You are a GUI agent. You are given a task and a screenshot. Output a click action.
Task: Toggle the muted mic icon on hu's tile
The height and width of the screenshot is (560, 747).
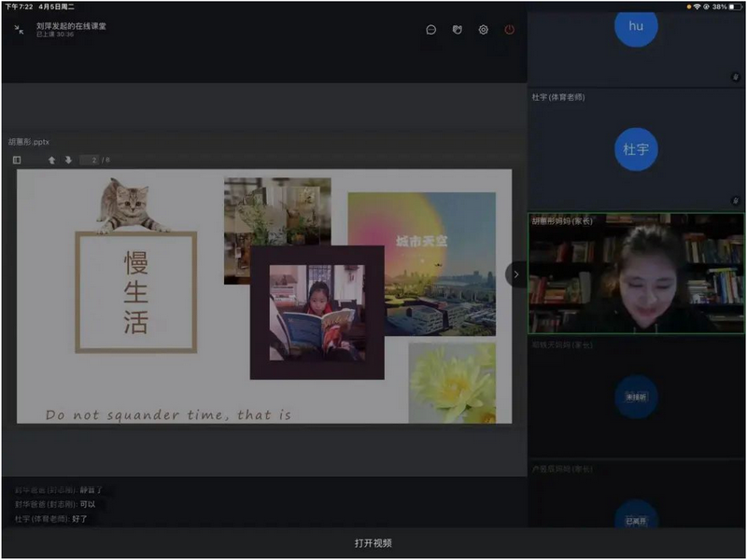click(x=736, y=77)
